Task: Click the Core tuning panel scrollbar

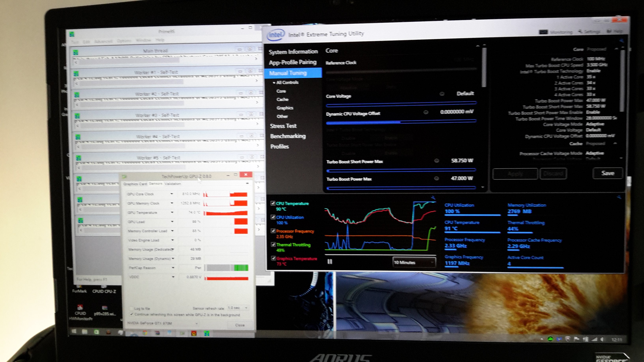Action: (484, 67)
